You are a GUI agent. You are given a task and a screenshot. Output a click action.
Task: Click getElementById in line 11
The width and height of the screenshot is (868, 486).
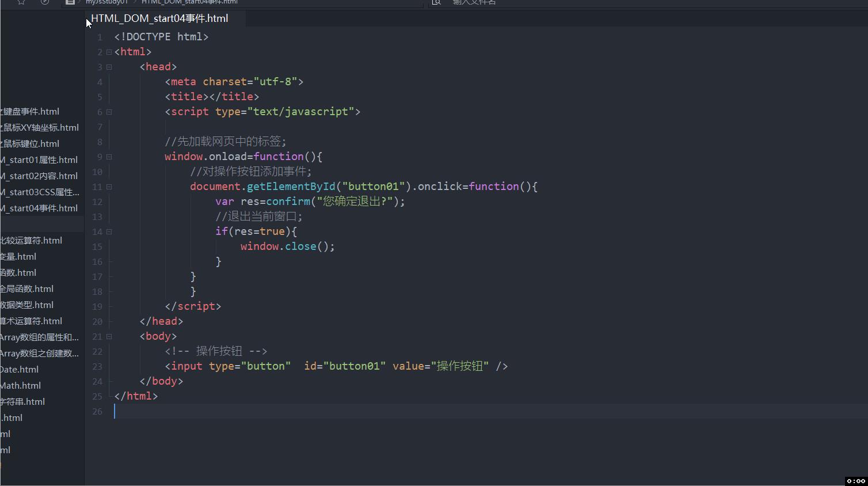(x=291, y=187)
